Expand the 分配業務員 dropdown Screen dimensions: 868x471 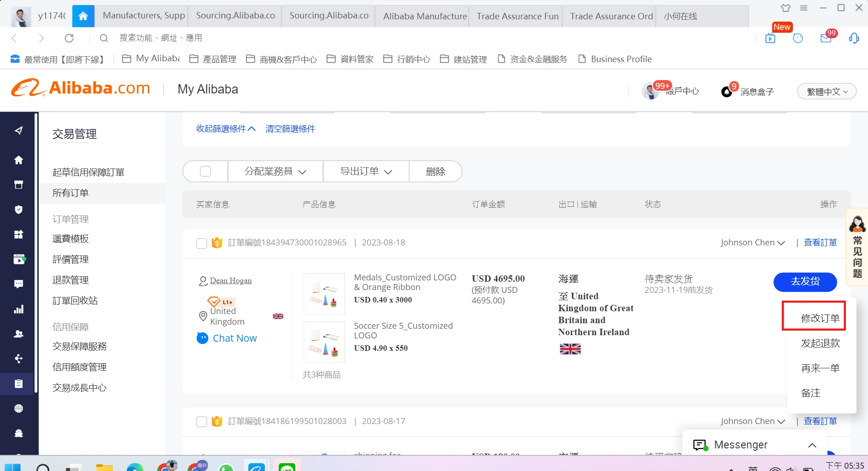[x=276, y=171]
